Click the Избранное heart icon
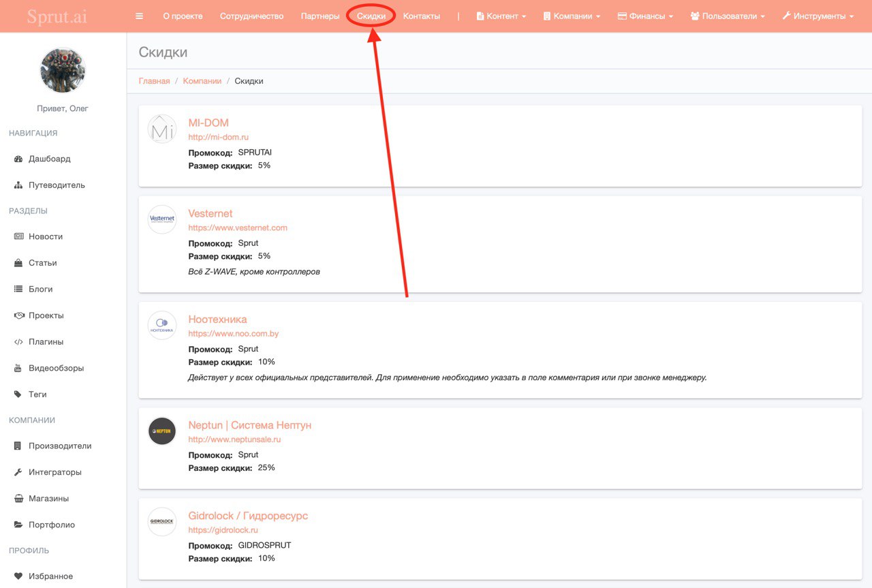Screen dimensions: 872x588 pos(18,576)
